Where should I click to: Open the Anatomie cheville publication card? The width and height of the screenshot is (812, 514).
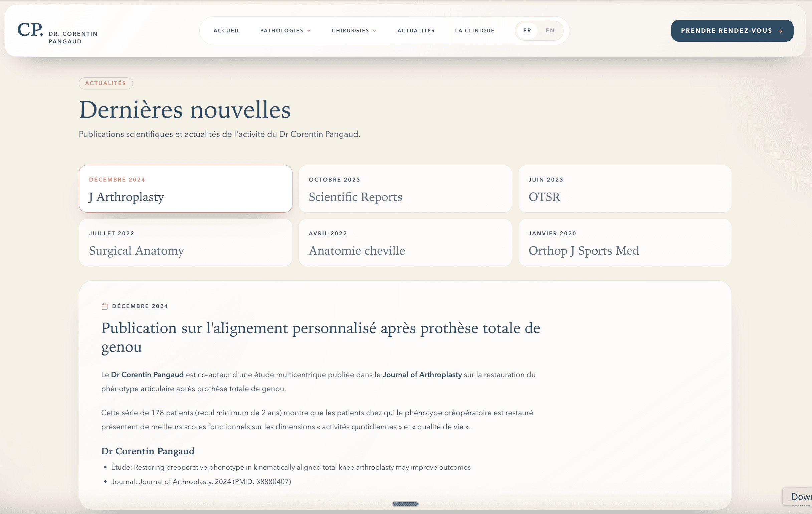[x=405, y=242]
